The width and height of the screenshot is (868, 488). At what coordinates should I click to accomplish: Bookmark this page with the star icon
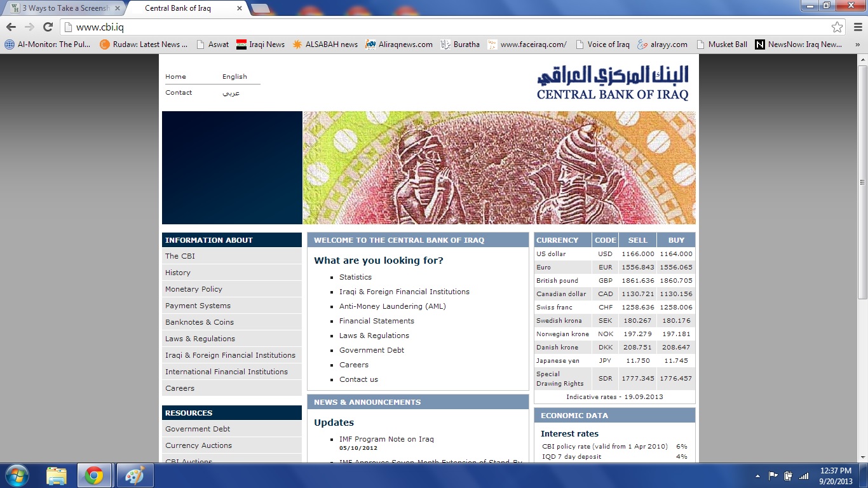837,27
